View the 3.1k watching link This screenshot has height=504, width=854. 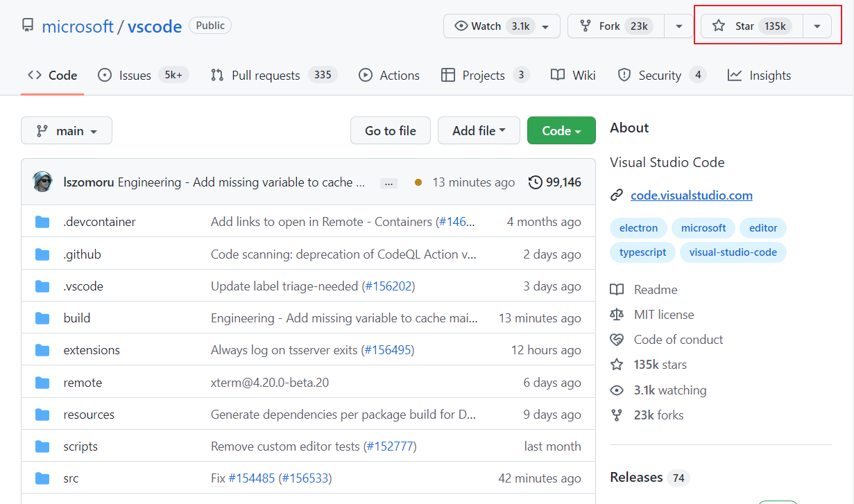pyautogui.click(x=658, y=390)
